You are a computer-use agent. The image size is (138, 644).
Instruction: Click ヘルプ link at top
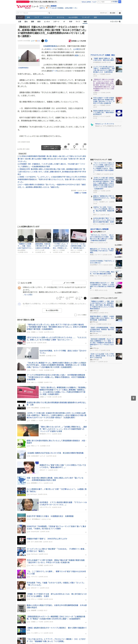click(94, 2)
